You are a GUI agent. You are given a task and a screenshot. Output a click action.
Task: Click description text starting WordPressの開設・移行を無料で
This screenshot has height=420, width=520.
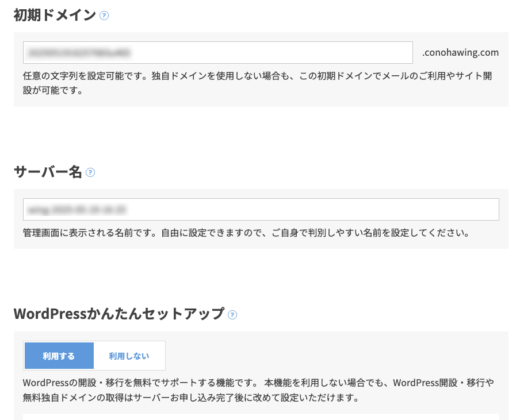tap(258, 383)
